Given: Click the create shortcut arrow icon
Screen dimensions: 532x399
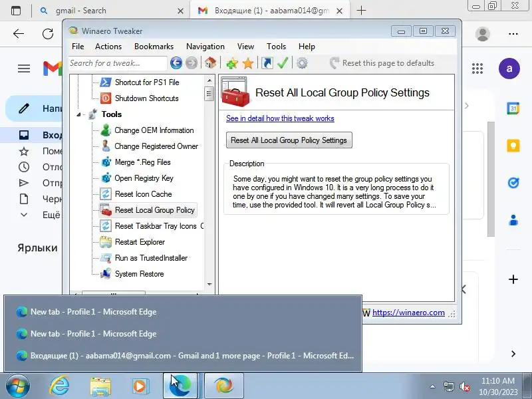Looking at the screenshot, I should 267,63.
